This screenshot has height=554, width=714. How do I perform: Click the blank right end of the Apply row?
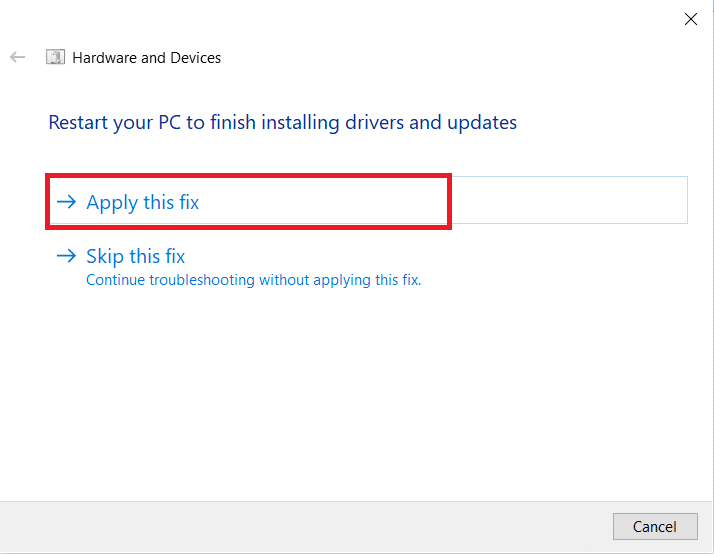point(570,200)
